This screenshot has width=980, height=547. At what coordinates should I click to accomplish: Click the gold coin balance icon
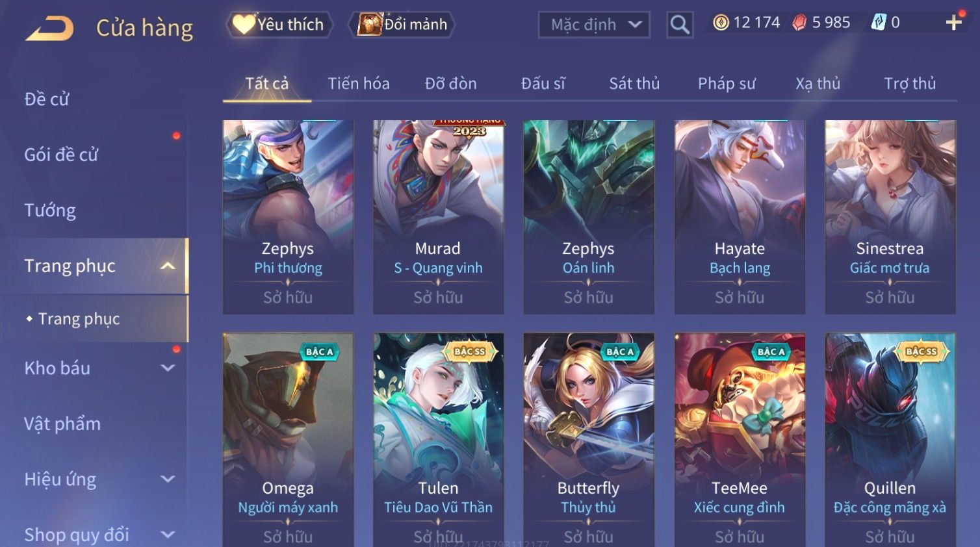click(x=721, y=23)
